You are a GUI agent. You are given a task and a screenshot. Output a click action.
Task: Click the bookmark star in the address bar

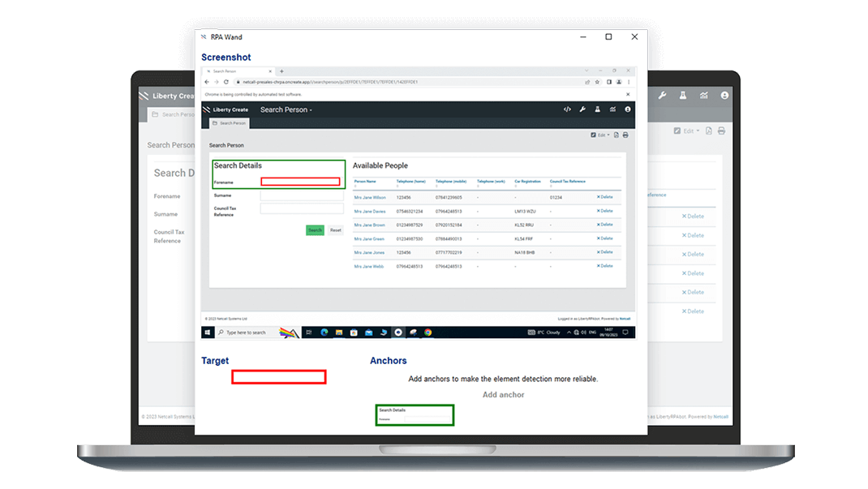point(598,82)
